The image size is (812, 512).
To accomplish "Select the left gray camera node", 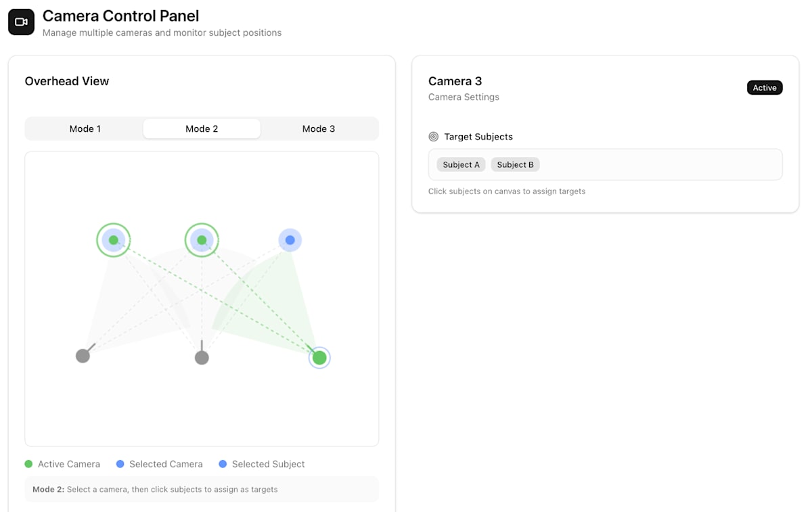I will tap(83, 356).
